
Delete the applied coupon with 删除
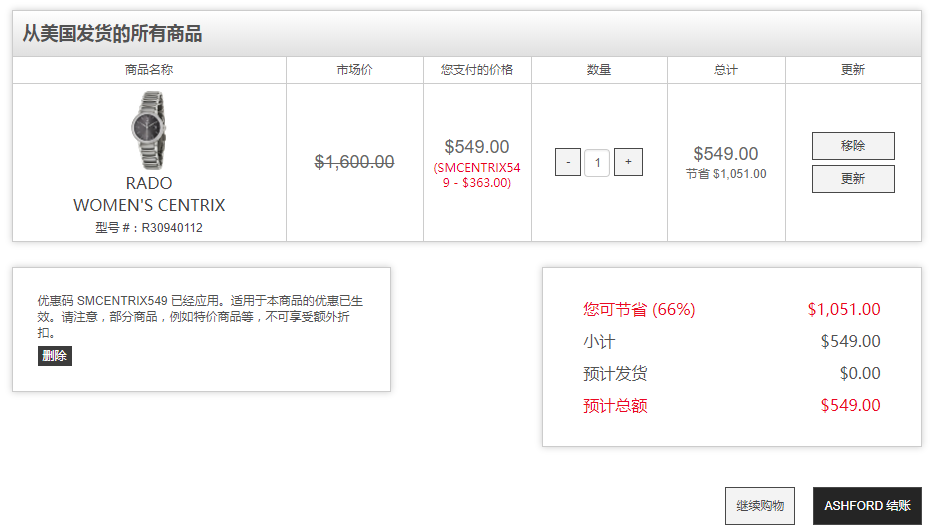pos(54,356)
